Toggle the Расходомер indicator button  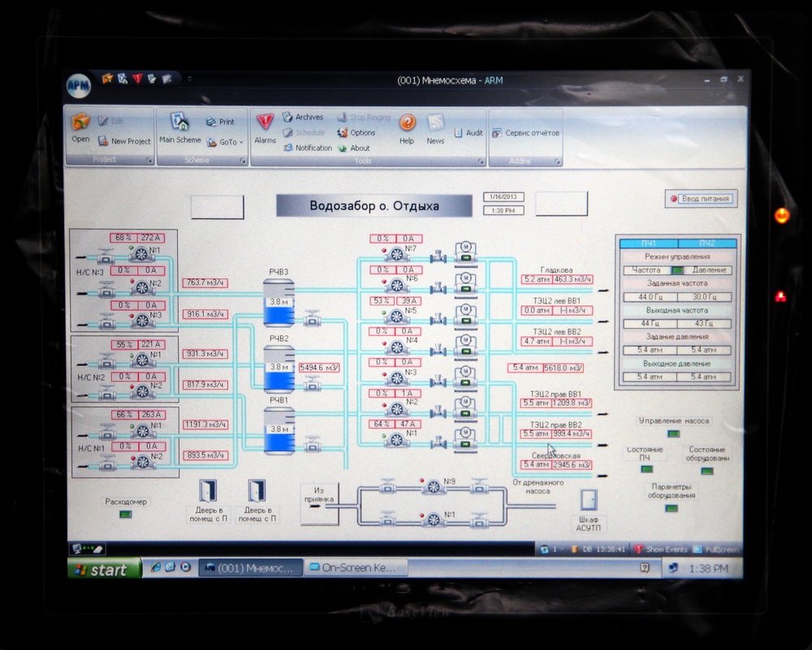(x=126, y=514)
